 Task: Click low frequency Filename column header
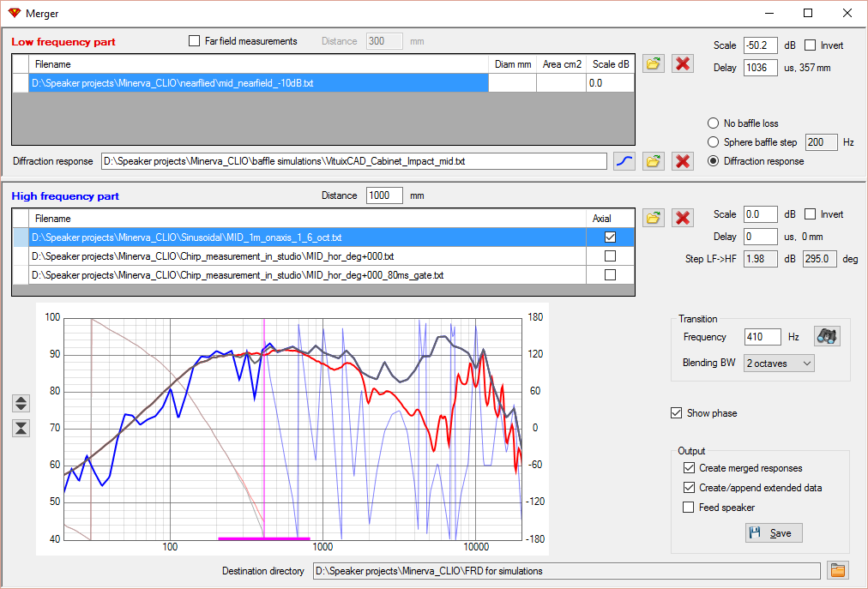(258, 64)
